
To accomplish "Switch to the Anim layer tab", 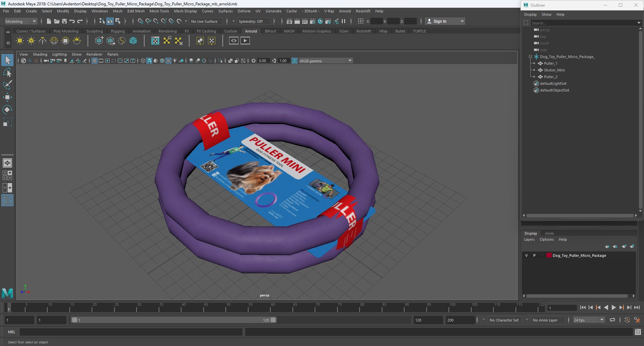I will pos(549,233).
